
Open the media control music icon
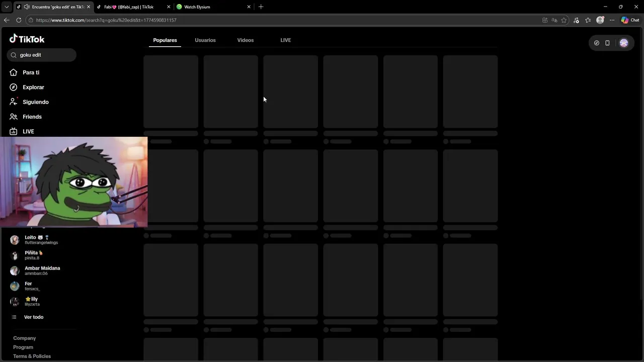pyautogui.click(x=576, y=20)
